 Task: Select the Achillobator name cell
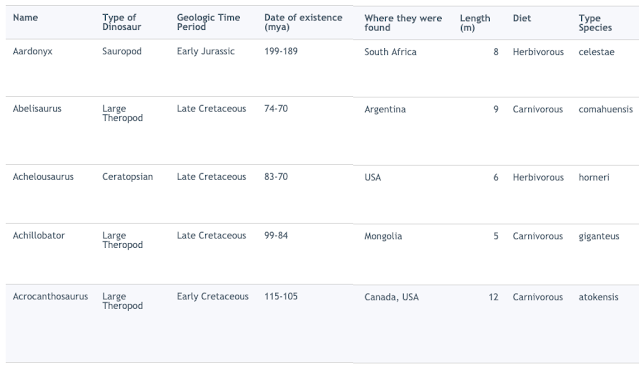(x=39, y=235)
